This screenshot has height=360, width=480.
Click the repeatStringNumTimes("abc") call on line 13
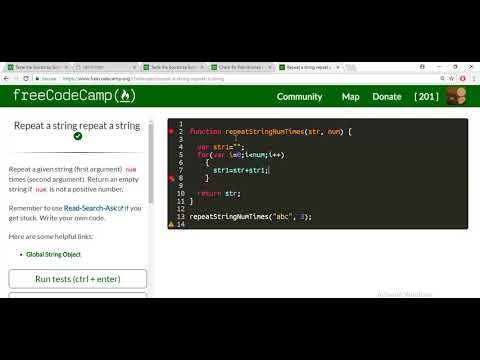tap(250, 217)
